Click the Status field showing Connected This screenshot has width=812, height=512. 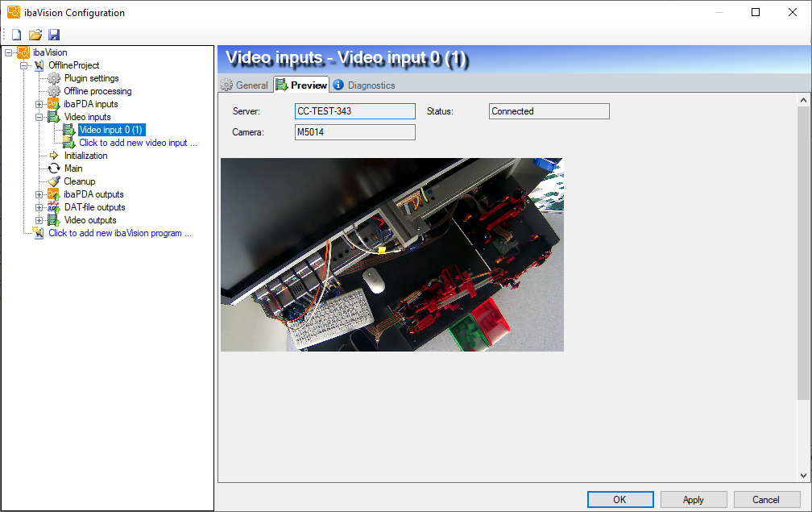tap(549, 111)
